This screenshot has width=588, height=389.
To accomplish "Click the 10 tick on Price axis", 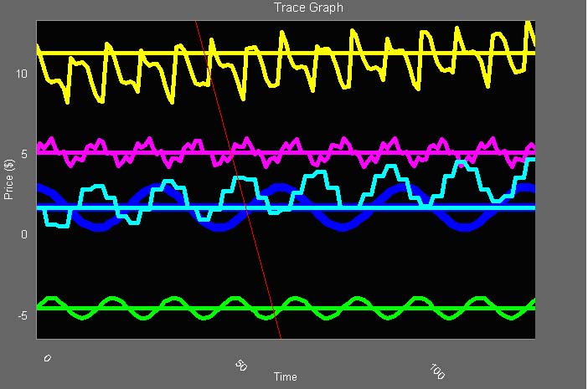I will point(22,74).
